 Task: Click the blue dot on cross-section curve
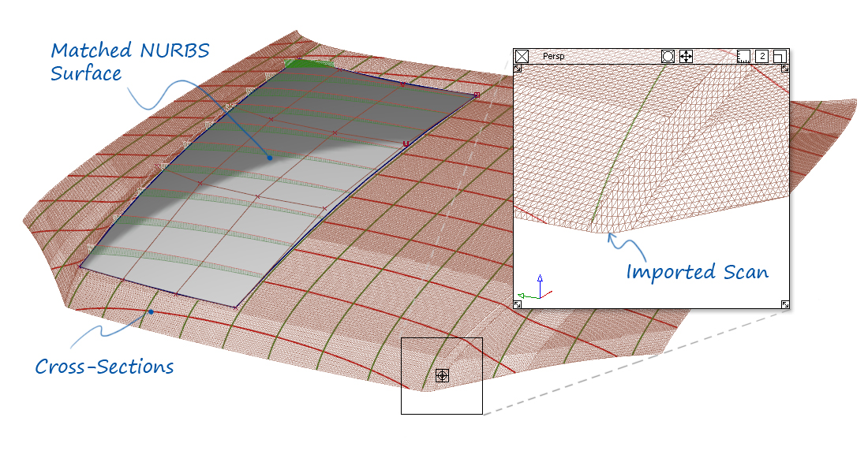point(151,312)
